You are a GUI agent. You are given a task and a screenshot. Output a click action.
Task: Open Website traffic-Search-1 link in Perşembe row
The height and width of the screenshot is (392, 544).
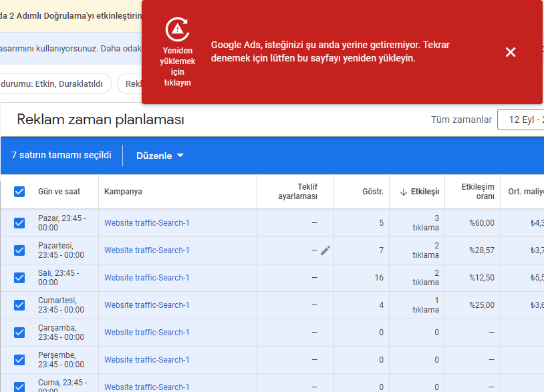click(147, 360)
